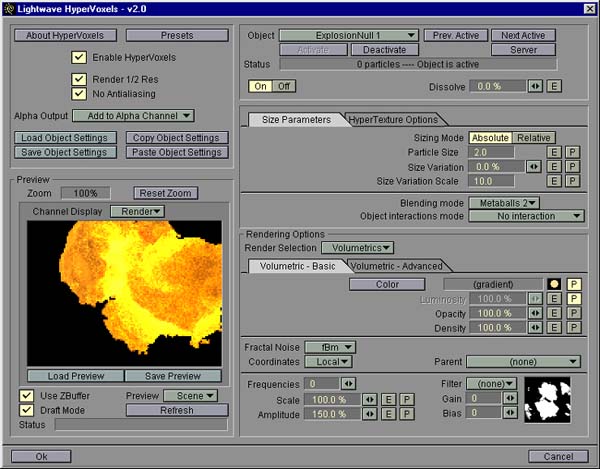
Task: Open the Object ExplosionNull 1 dropdown
Action: [x=349, y=36]
